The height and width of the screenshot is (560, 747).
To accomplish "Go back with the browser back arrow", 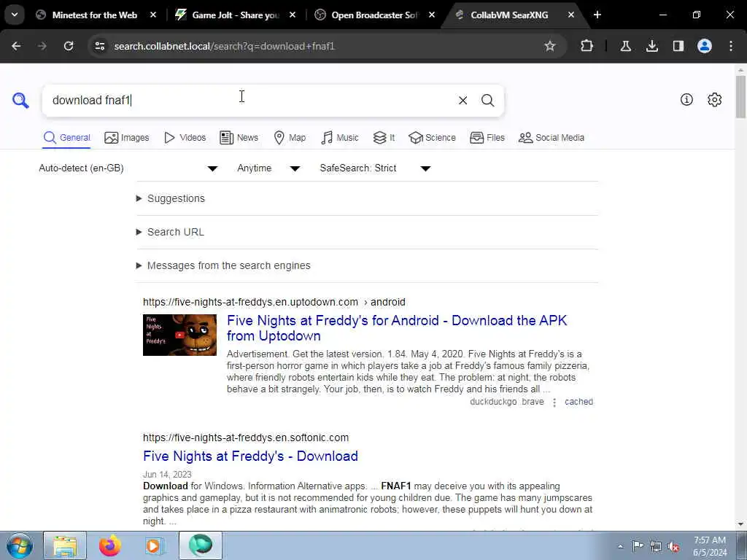I will [x=16, y=46].
